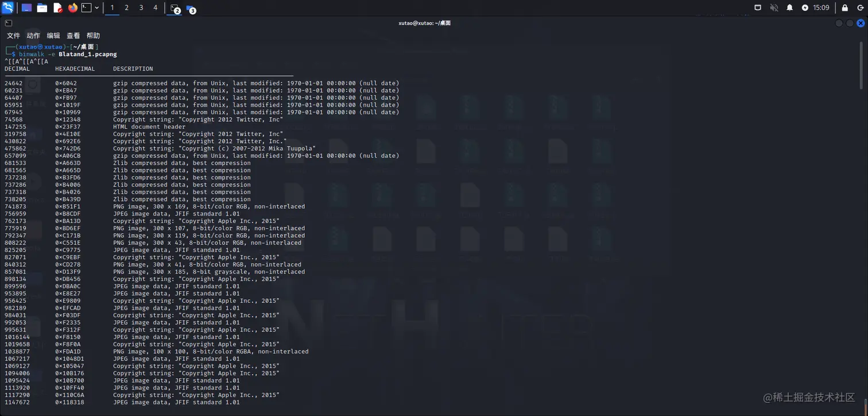Close the terminal window

point(861,23)
